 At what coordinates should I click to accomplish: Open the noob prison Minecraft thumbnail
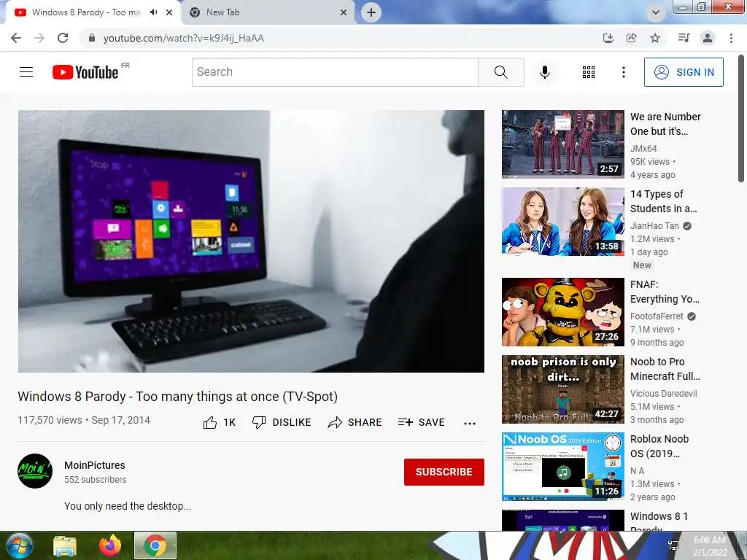(x=562, y=389)
